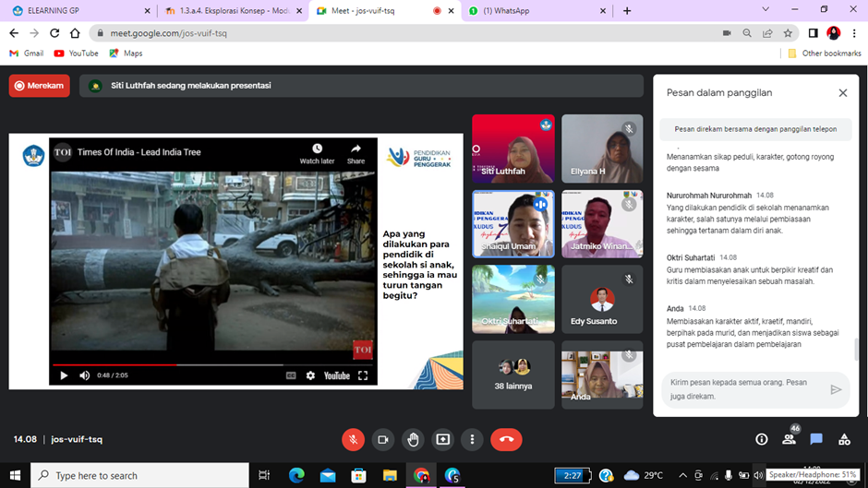The width and height of the screenshot is (868, 488).
Task: Seek on the video progress bar
Action: tap(213, 365)
